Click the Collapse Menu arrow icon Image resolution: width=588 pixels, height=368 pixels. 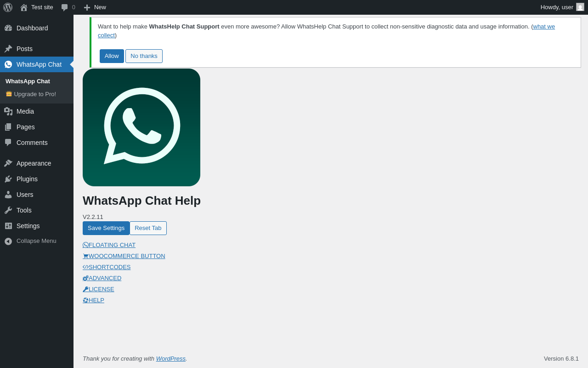coord(8,241)
